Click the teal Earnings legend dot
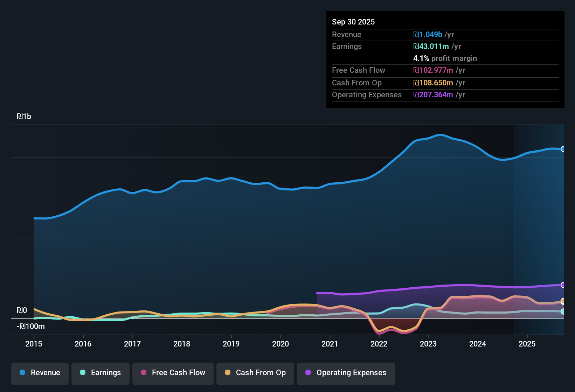Screen dimensions: 575x392 (x=83, y=373)
